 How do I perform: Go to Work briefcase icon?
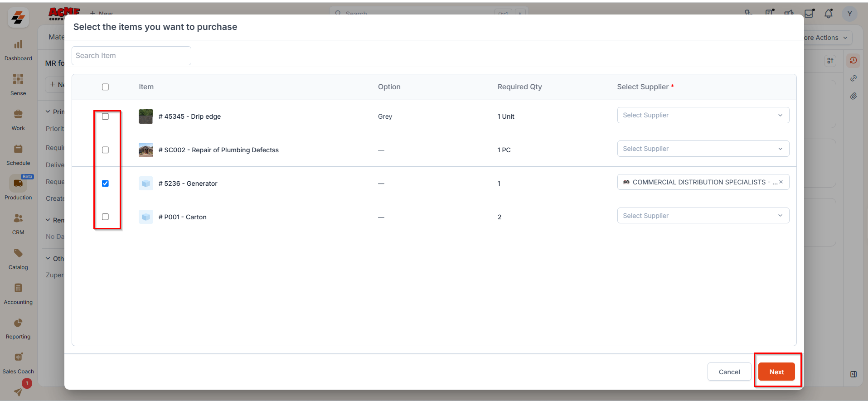tap(18, 114)
